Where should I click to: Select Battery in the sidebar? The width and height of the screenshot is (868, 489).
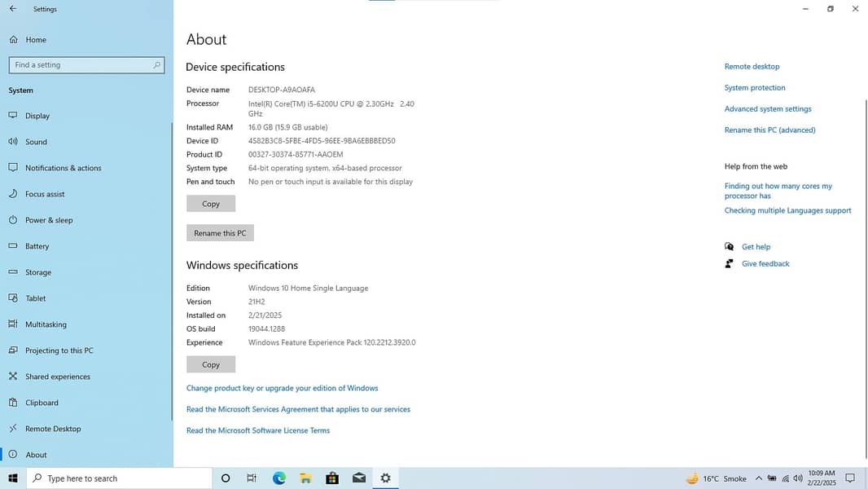[37, 246]
